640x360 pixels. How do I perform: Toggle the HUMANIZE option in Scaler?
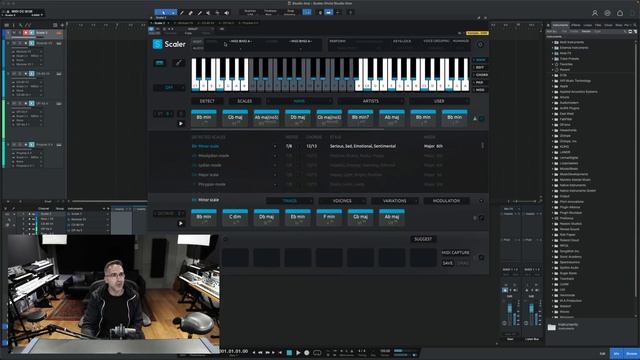pyautogui.click(x=461, y=41)
